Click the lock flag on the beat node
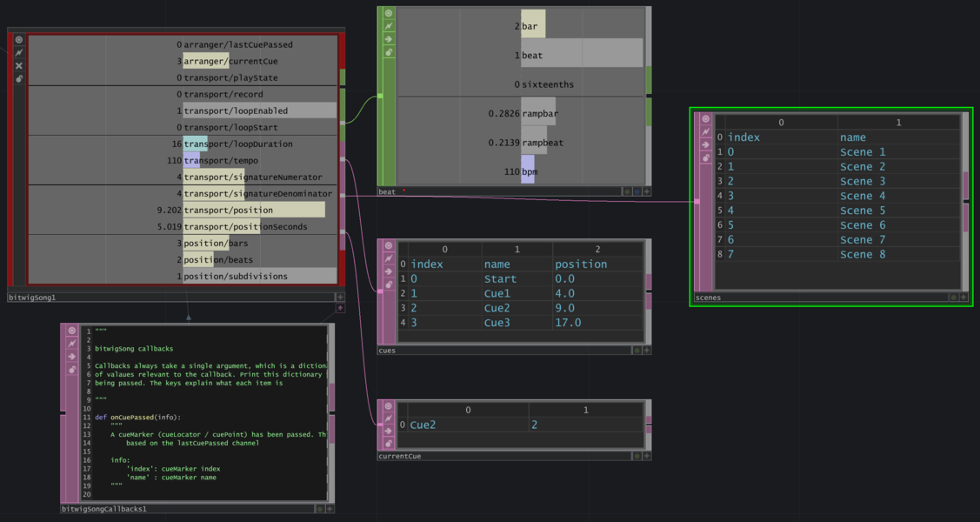 tap(389, 52)
